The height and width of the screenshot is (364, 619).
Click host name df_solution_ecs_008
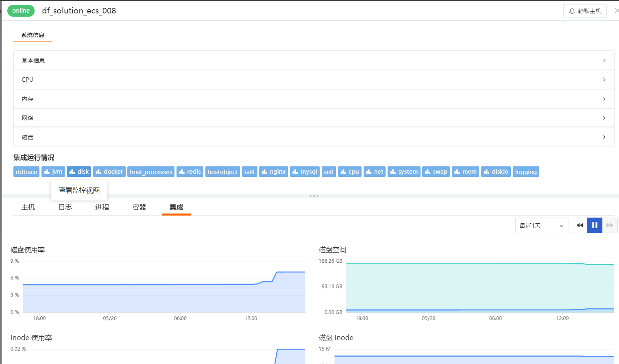pos(79,11)
